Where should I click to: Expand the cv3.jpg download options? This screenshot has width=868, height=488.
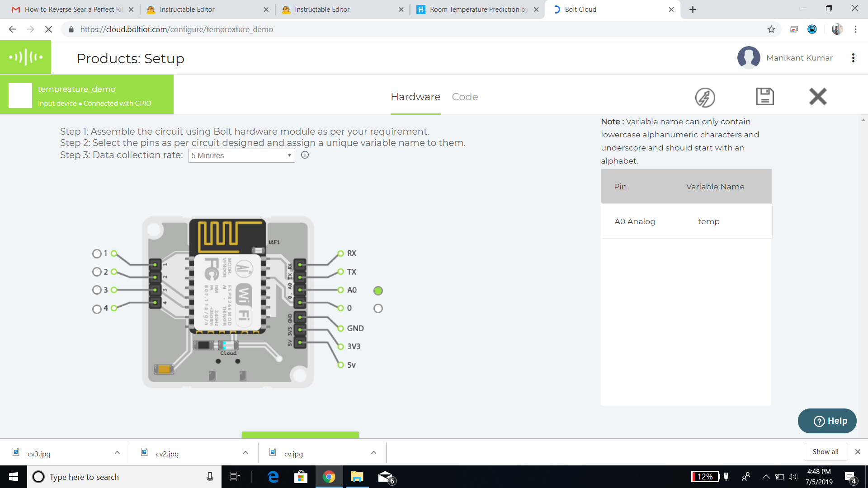click(x=117, y=452)
